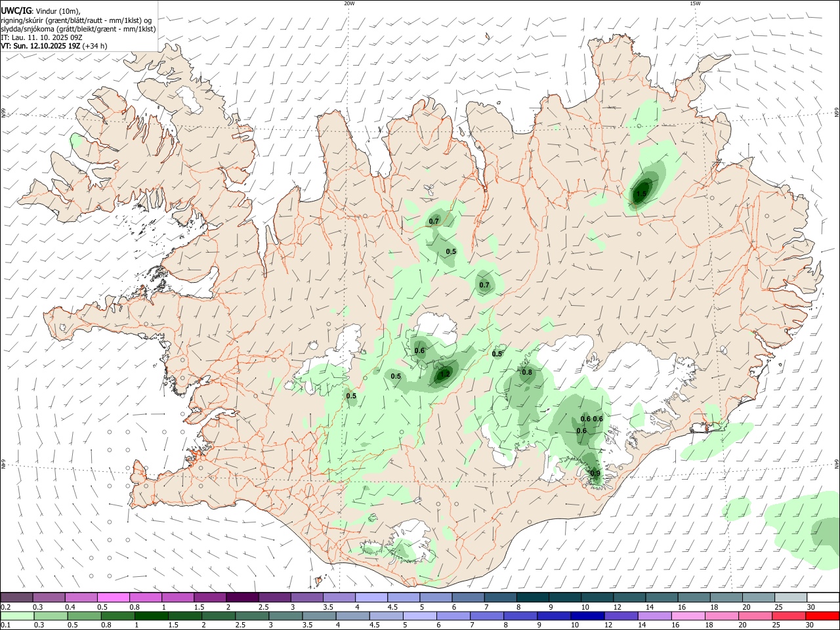Click the "0.9" precipitation value near south coast

(595, 473)
